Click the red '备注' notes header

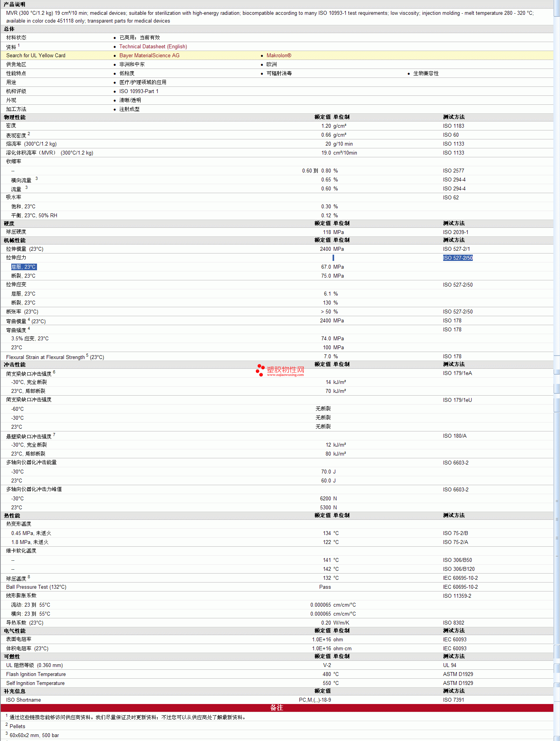coord(277,708)
